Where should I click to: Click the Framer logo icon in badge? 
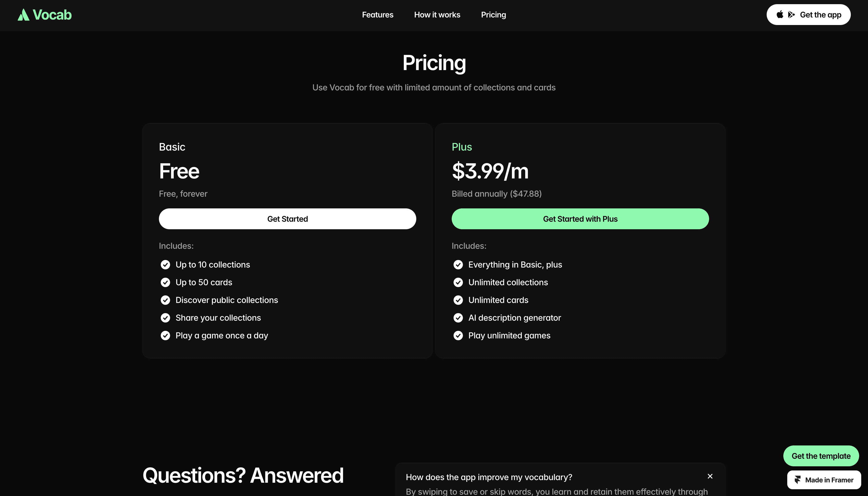pos(797,480)
